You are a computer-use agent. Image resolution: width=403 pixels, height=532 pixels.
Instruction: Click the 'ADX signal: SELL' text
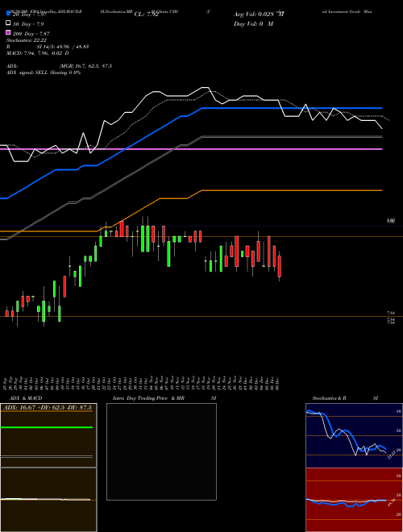27,73
